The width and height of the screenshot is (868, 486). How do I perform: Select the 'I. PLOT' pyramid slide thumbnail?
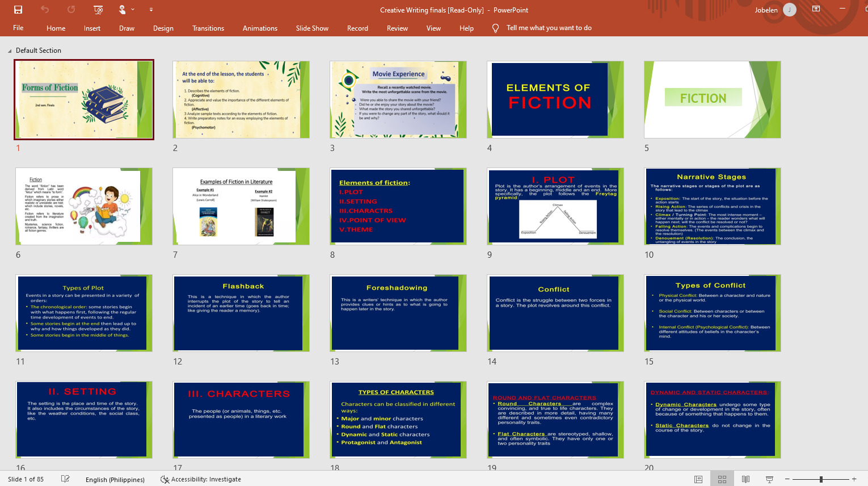555,206
